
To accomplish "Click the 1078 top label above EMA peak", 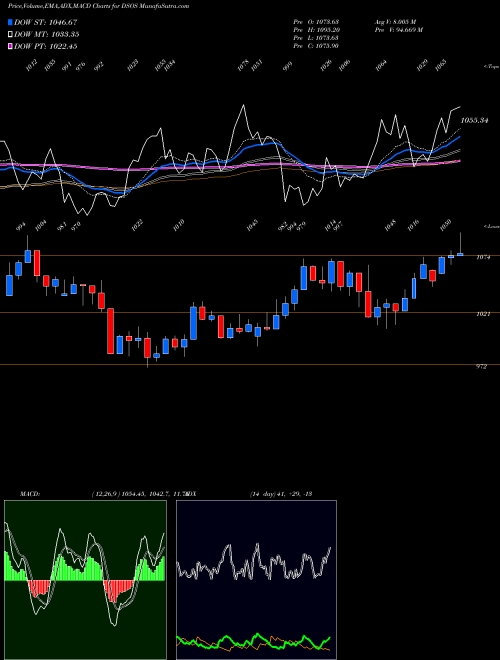I will (x=243, y=66).
